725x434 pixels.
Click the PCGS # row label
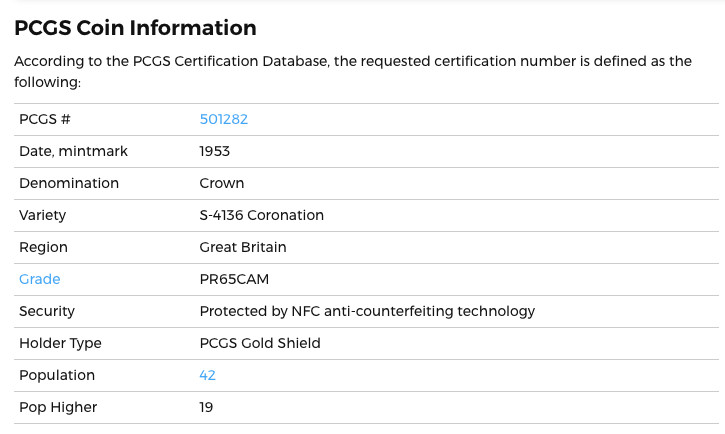tap(45, 119)
